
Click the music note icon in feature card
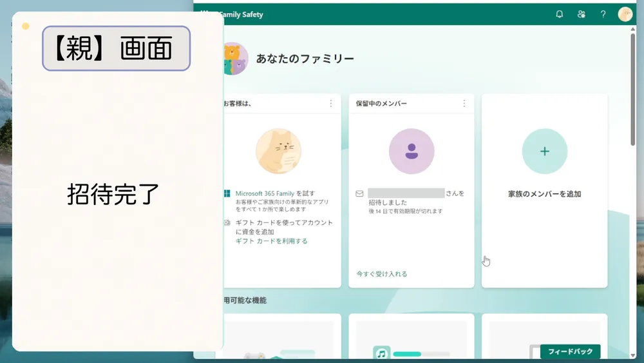pos(381,353)
